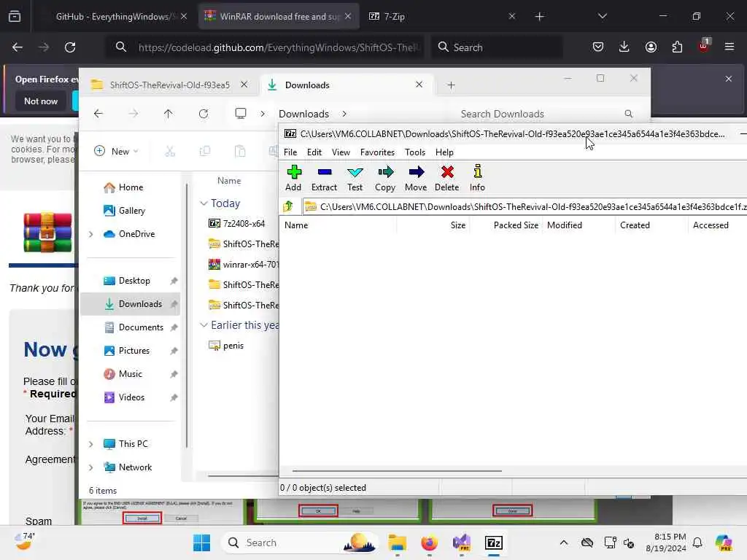The height and width of the screenshot is (560, 747).
Task: Click the 7-Zip Add toolbar button
Action: (293, 178)
